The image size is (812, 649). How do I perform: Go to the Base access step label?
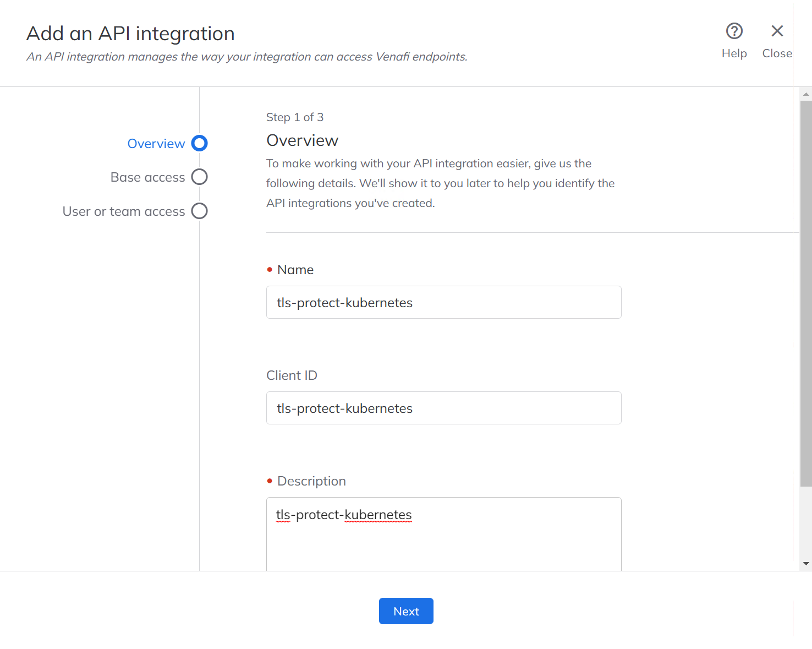coord(147,177)
